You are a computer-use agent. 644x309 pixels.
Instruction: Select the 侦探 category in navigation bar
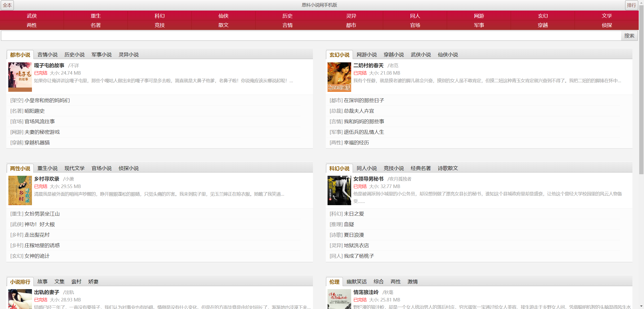pos(607,25)
